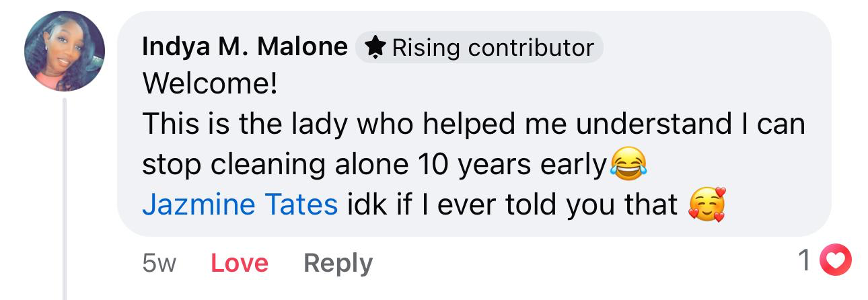The image size is (868, 300).
Task: Click 'helped me understand I can' text
Action: point(580,124)
